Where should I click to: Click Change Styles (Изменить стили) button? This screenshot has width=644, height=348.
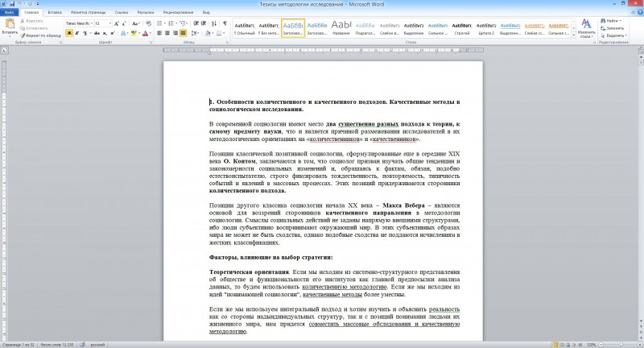(586, 28)
